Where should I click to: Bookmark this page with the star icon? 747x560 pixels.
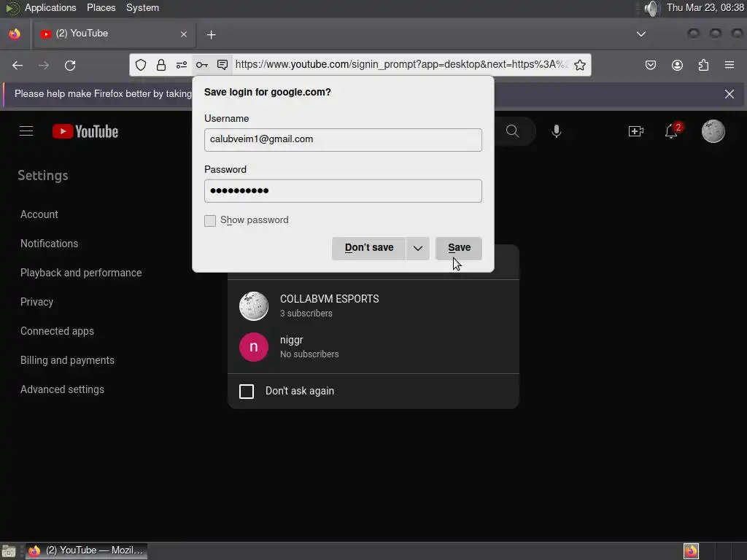pos(580,65)
